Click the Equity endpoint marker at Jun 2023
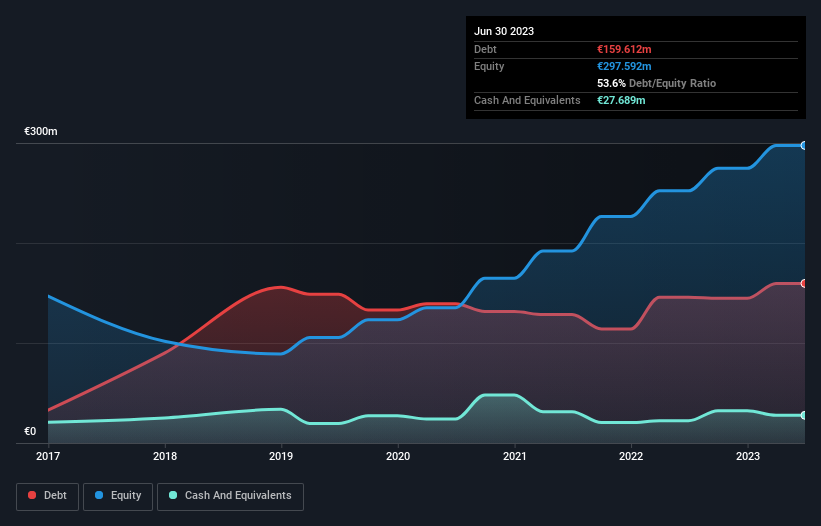The height and width of the screenshot is (526, 821). 804,146
